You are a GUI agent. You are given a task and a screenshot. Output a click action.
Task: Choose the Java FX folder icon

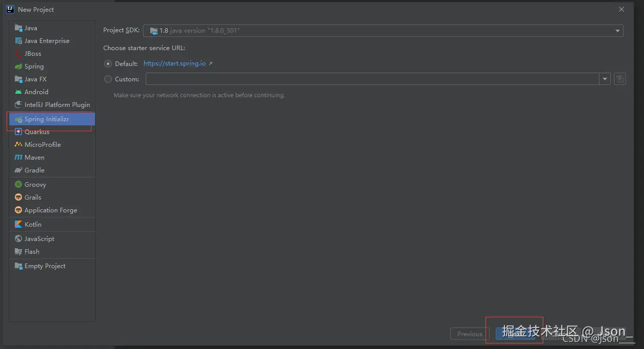18,79
